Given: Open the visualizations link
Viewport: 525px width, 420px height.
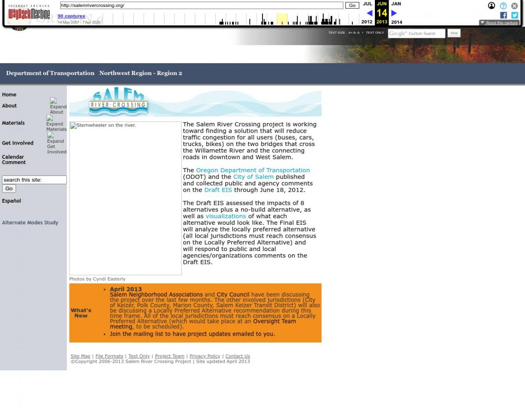Looking at the screenshot, I should tap(226, 216).
